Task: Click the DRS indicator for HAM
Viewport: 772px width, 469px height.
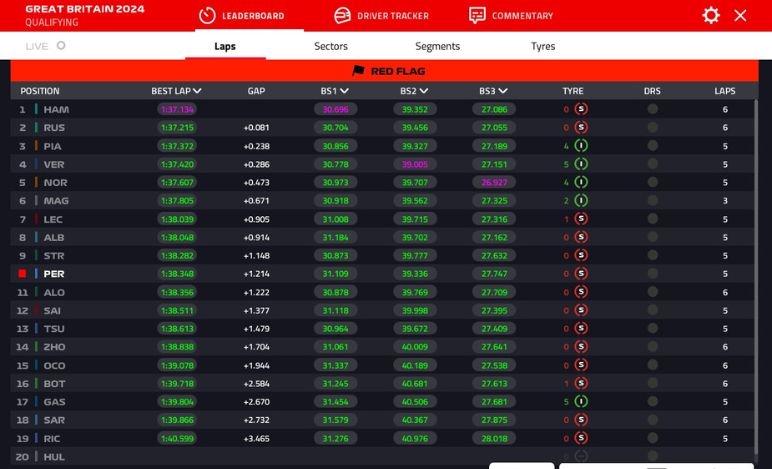Action: (652, 109)
